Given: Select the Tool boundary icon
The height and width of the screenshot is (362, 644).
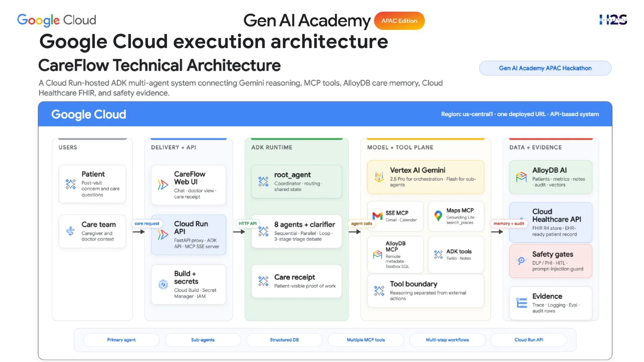Looking at the screenshot, I should tap(379, 291).
